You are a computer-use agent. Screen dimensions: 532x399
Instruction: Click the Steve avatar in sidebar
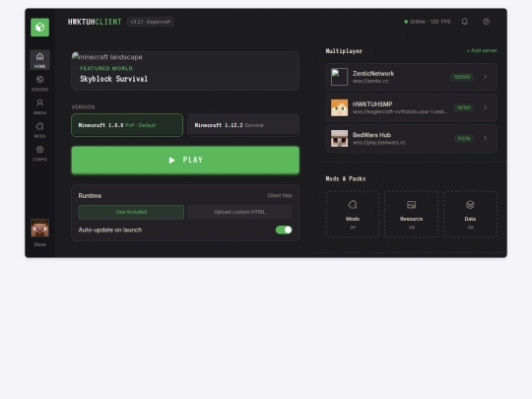[x=39, y=228]
